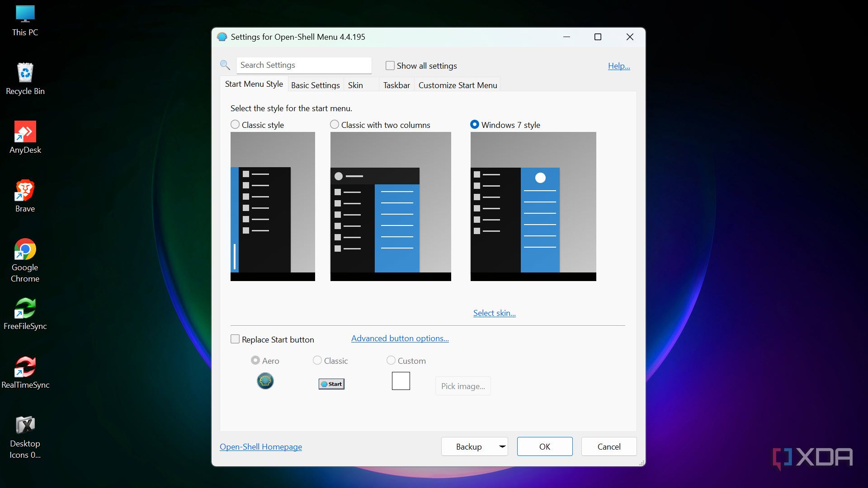Click the Search Settings input field

click(304, 65)
